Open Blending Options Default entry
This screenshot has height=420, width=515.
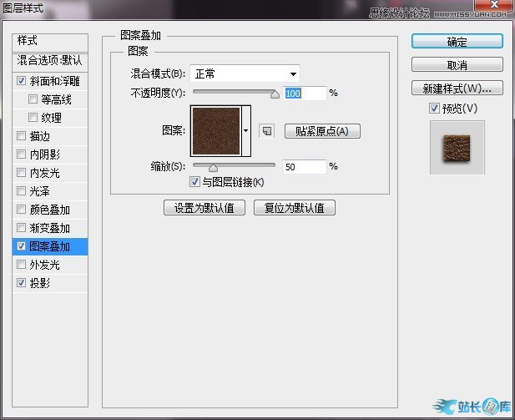point(50,61)
